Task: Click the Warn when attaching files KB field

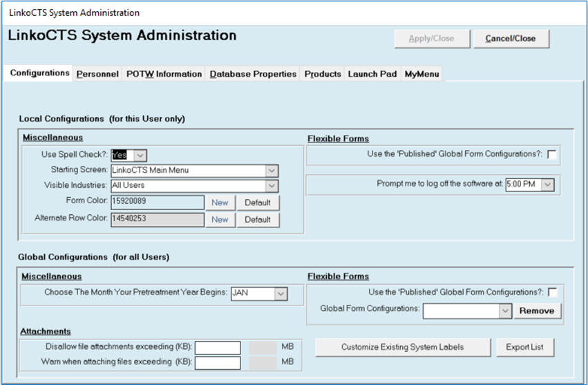Action: point(218,363)
